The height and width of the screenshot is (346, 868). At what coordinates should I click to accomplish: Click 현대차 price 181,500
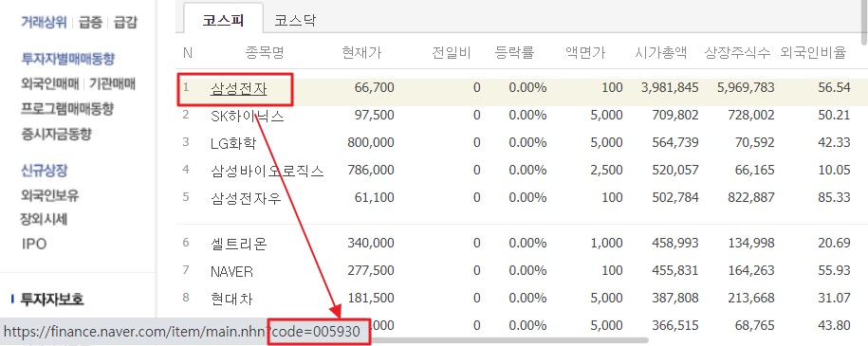tap(371, 299)
